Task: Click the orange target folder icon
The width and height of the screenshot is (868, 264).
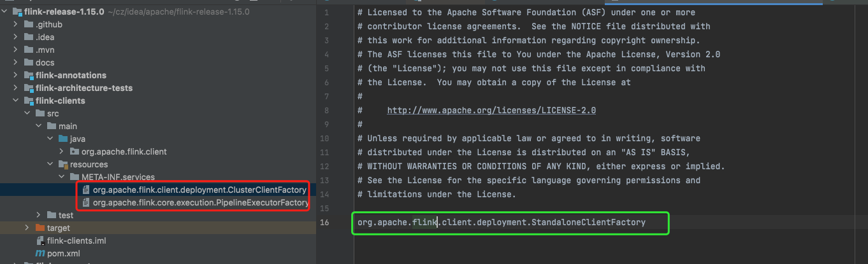Action: click(40, 228)
